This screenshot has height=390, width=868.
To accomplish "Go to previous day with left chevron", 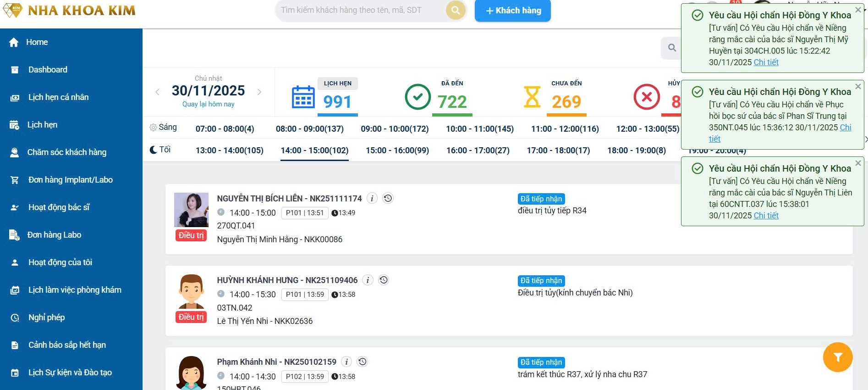I will (x=157, y=92).
